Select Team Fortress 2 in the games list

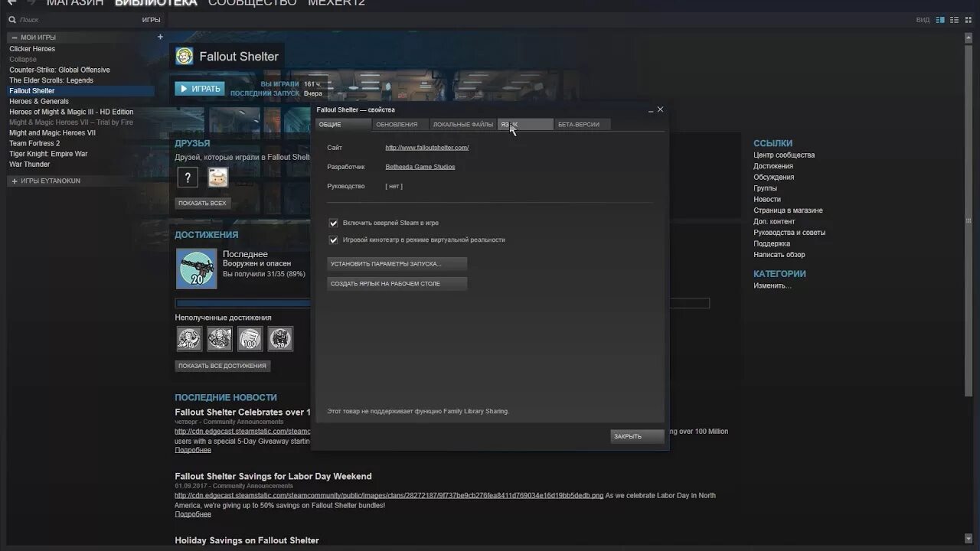(34, 143)
